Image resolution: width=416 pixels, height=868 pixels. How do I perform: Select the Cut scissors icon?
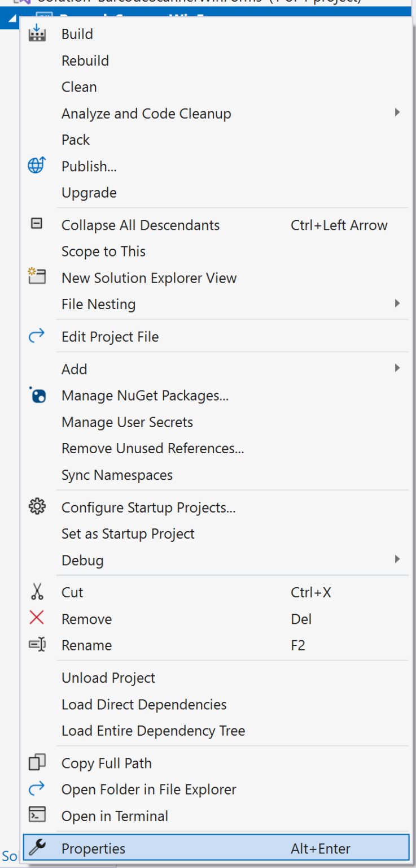click(x=37, y=592)
